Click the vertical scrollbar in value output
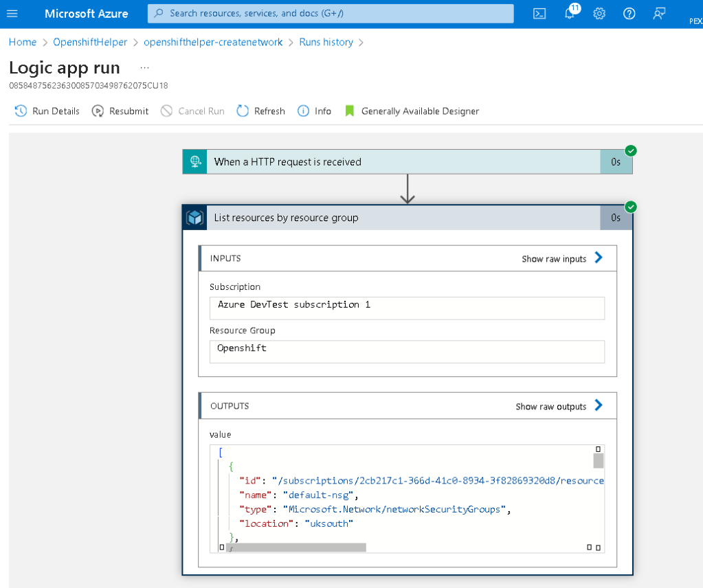This screenshot has width=703, height=588. tap(598, 461)
